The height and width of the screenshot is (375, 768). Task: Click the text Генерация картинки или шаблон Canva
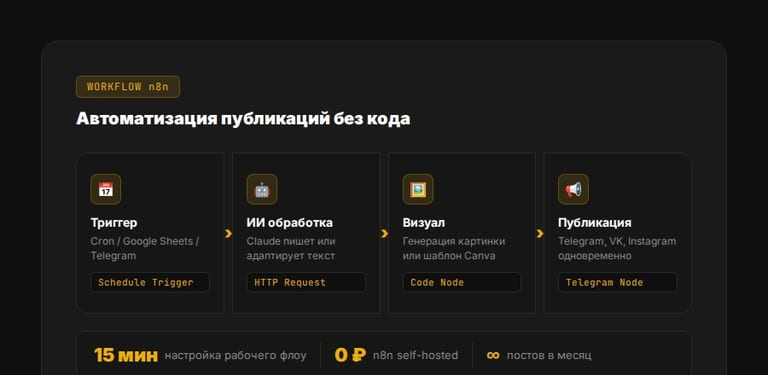click(x=454, y=249)
